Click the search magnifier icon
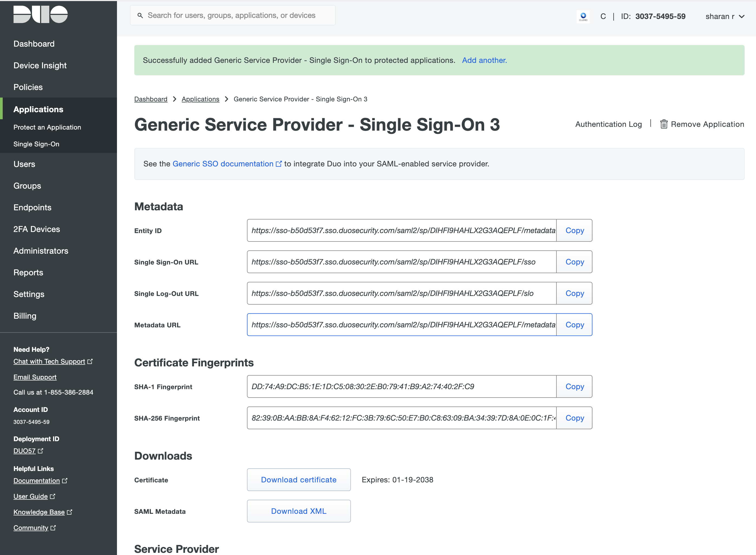The image size is (756, 555). 140,15
